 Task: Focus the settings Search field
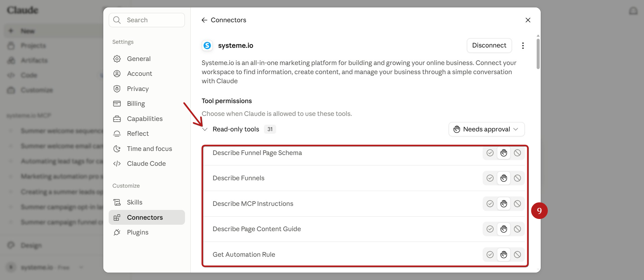[147, 20]
